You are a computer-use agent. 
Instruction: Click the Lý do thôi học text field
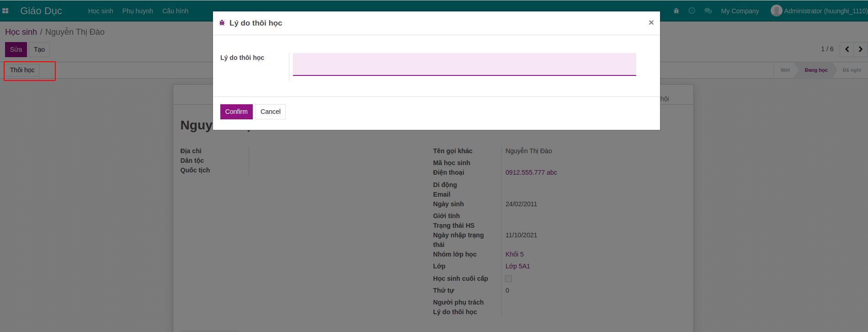click(464, 64)
